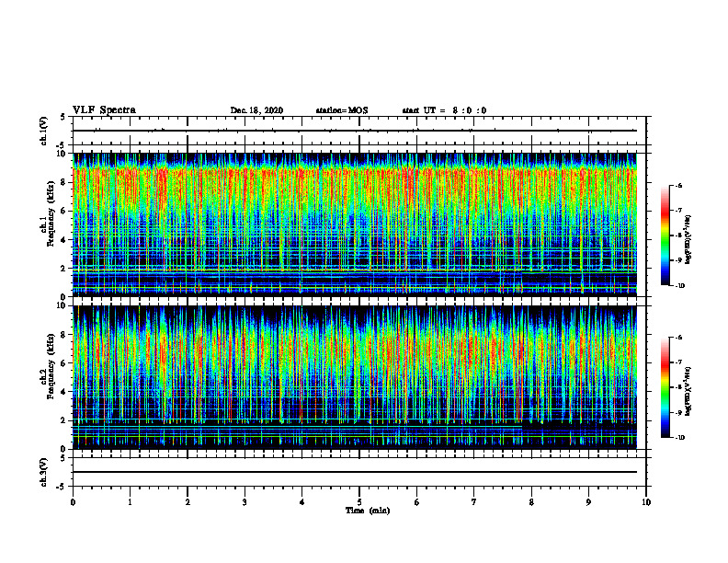Viewport: 728px width, 563px height.
Task: Click the "-6" label on ch.1 color scale
Action: pos(678,186)
